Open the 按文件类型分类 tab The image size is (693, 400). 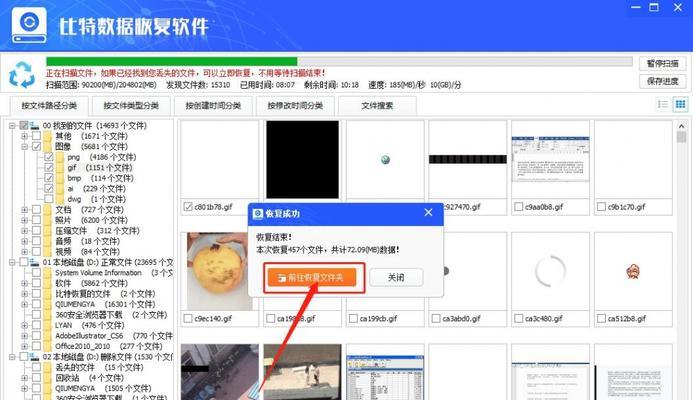click(x=131, y=106)
